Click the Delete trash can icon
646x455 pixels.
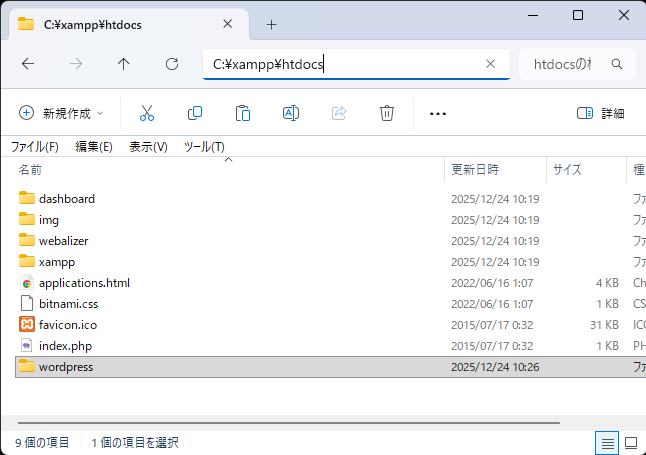387,113
